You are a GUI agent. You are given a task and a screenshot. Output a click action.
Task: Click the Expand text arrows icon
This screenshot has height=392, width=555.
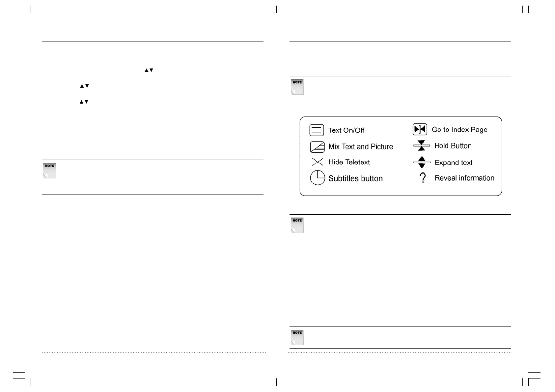(x=422, y=162)
